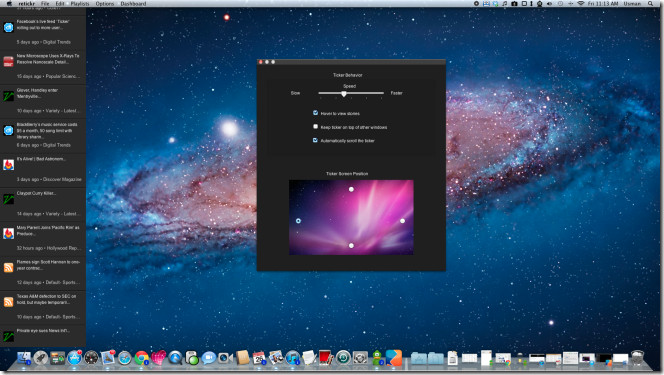Open Safari compass icon in Dock
The width and height of the screenshot is (664, 375).
pos(125,358)
